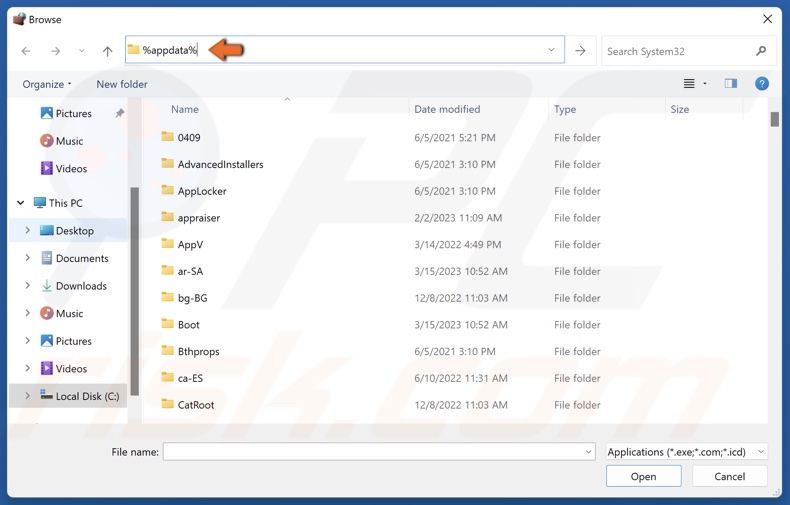790x505 pixels.
Task: Open the recent locations chevron
Action: (x=82, y=51)
